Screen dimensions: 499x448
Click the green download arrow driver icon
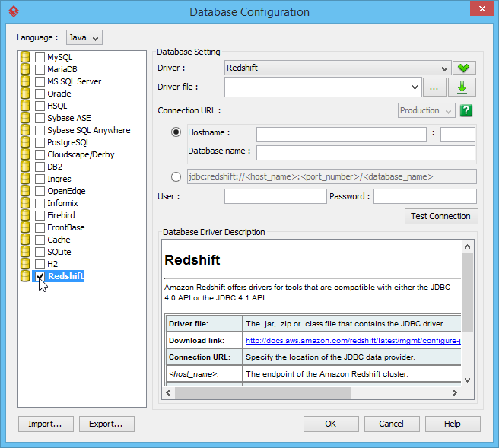click(462, 87)
